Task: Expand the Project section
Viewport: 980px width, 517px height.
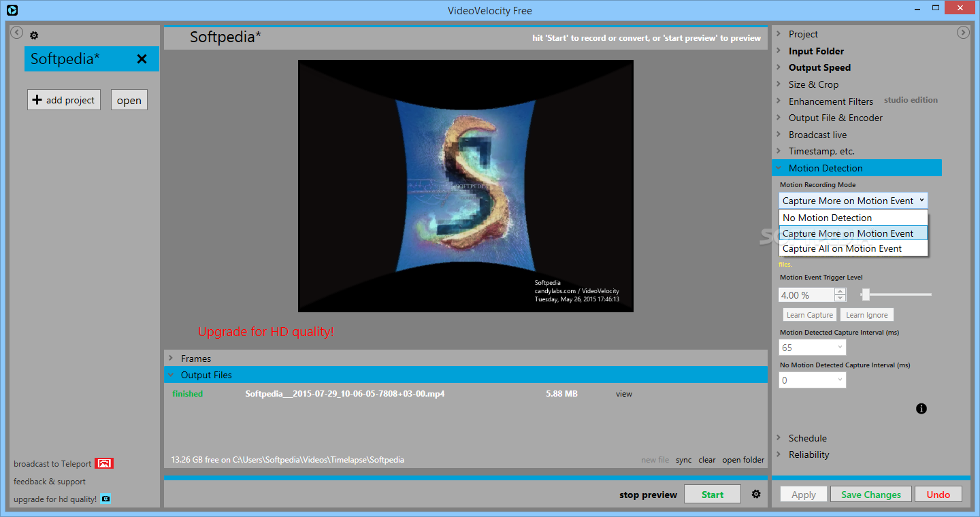Action: coord(803,34)
